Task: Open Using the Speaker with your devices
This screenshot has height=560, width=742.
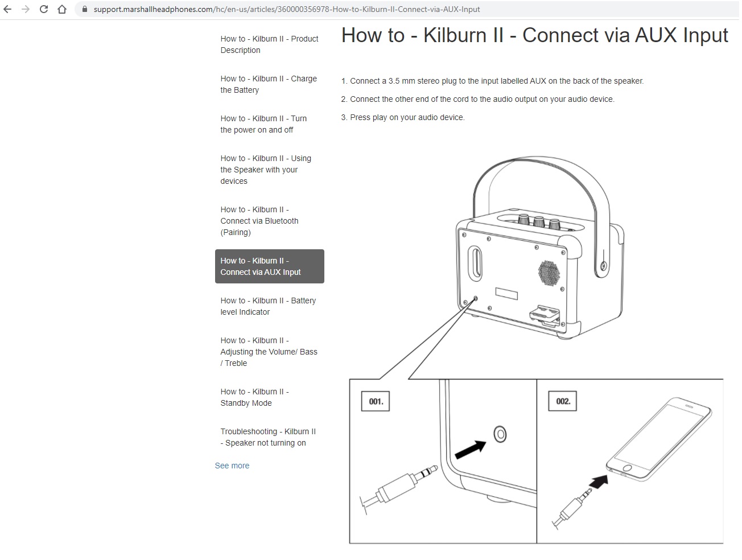Action: (x=266, y=170)
